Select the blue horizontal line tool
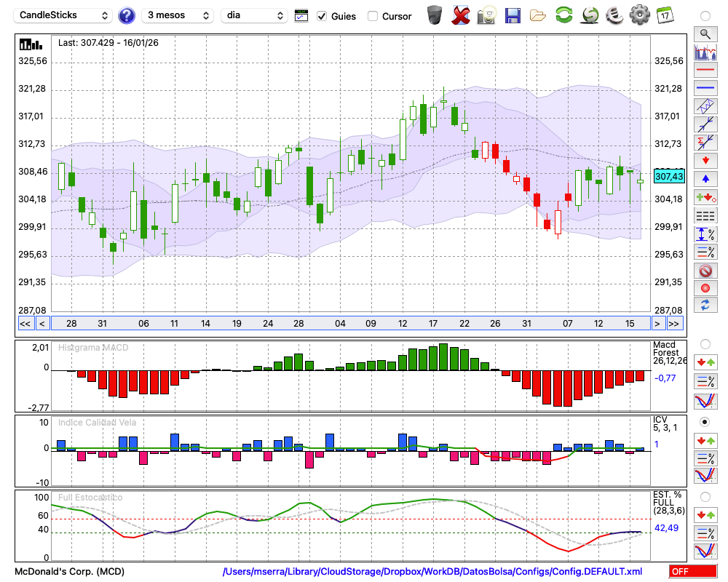This screenshot has width=728, height=582. (x=705, y=88)
